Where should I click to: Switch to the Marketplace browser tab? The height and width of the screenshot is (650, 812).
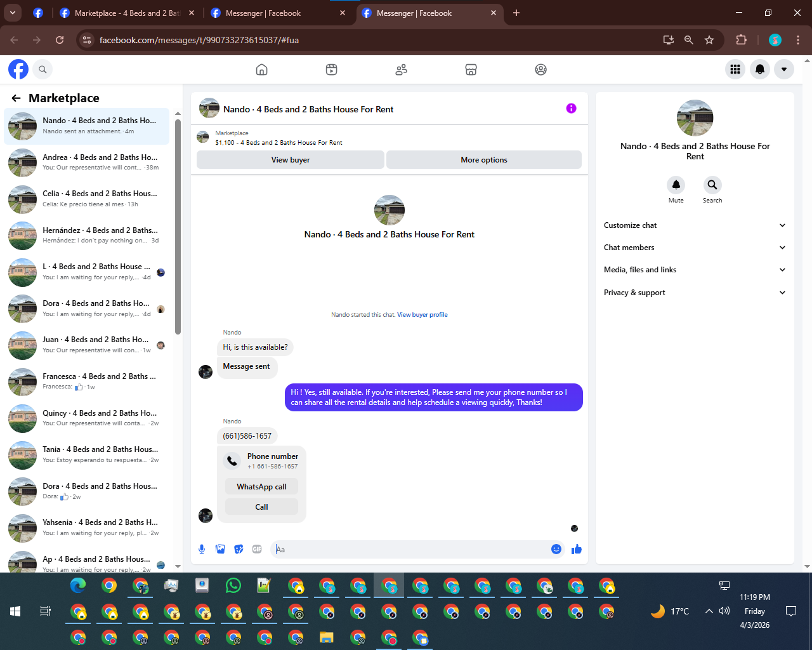click(x=126, y=13)
